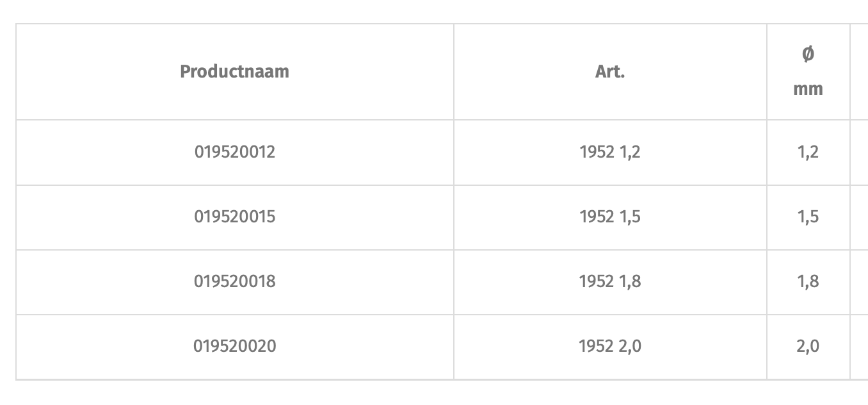Click the 1,2 diameter value
868x405 pixels.
(x=808, y=153)
